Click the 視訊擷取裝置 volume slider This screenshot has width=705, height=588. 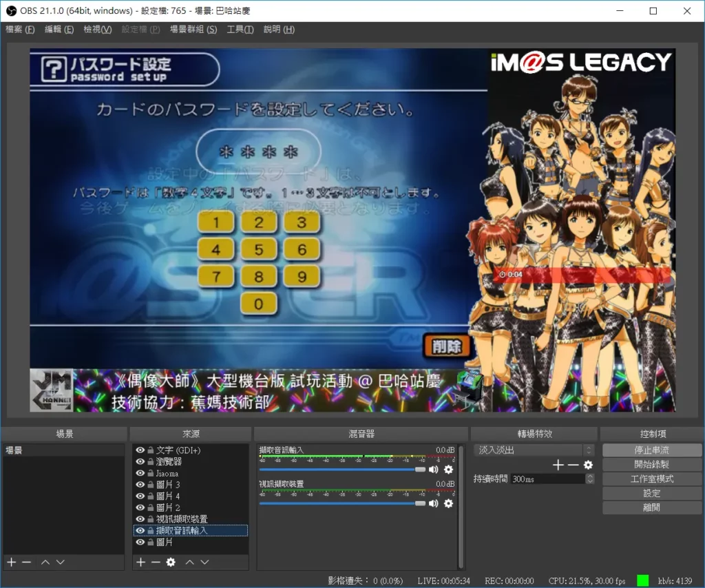point(342,503)
